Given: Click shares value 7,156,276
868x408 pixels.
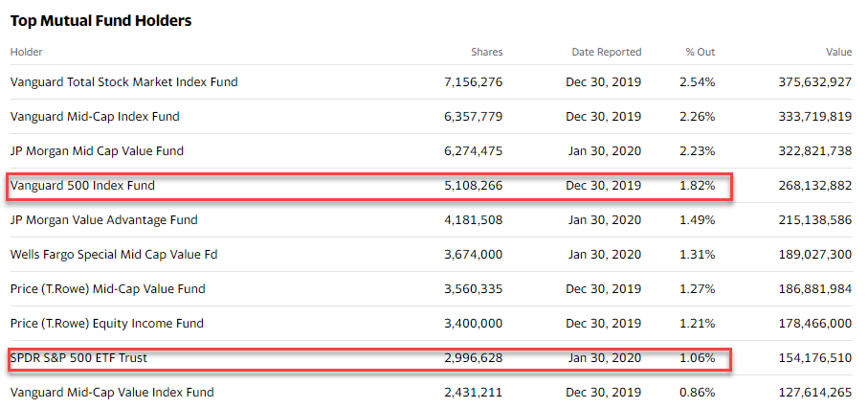Looking at the screenshot, I should pos(474,82).
